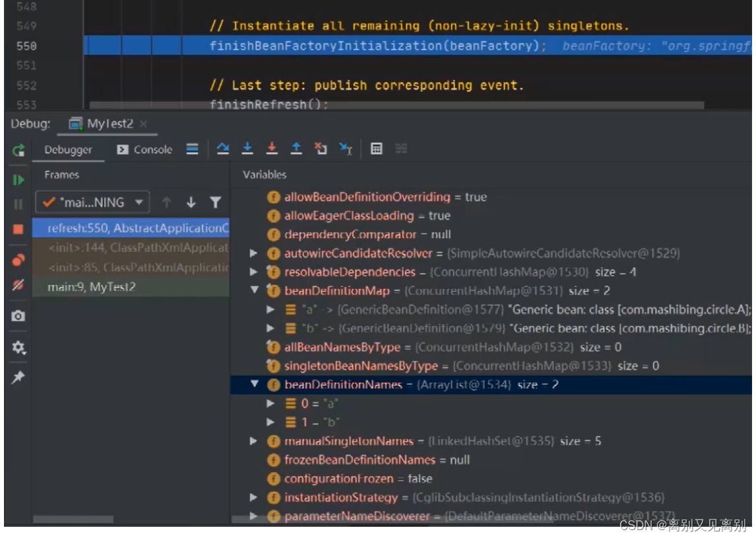Click the Frames panel horizontal scrollbar
The width and height of the screenshot is (756, 538).
pyautogui.click(x=73, y=520)
